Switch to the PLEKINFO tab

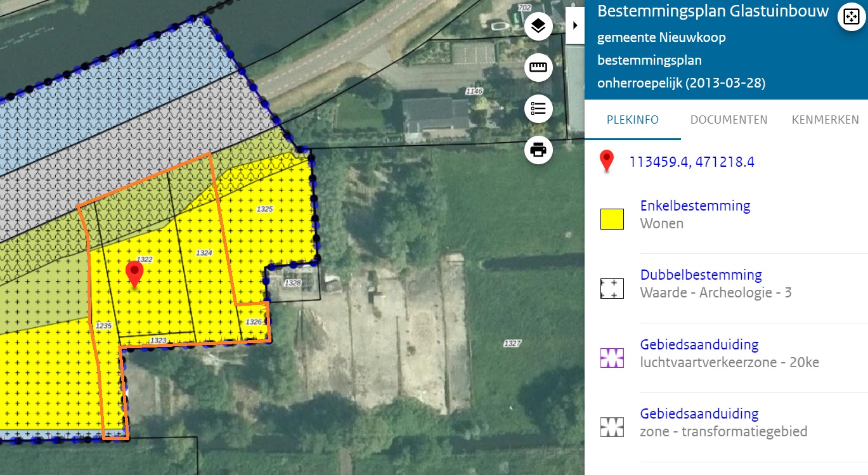(x=632, y=120)
